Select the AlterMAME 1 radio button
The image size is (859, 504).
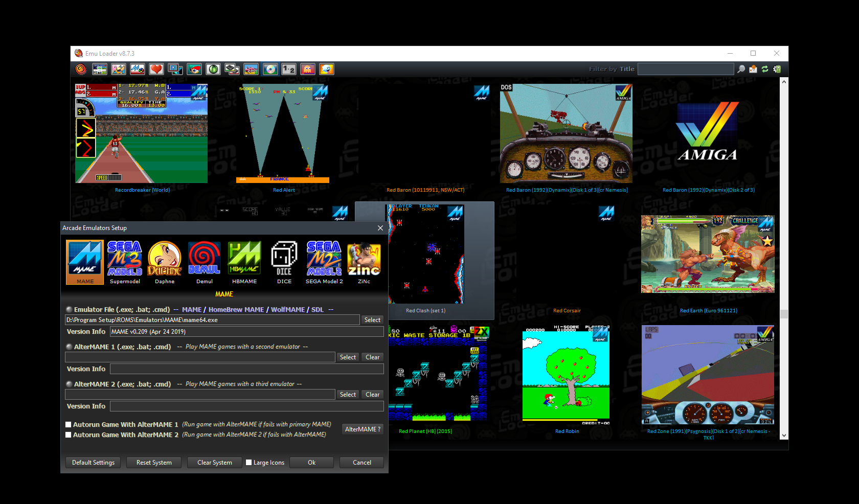[x=69, y=347]
